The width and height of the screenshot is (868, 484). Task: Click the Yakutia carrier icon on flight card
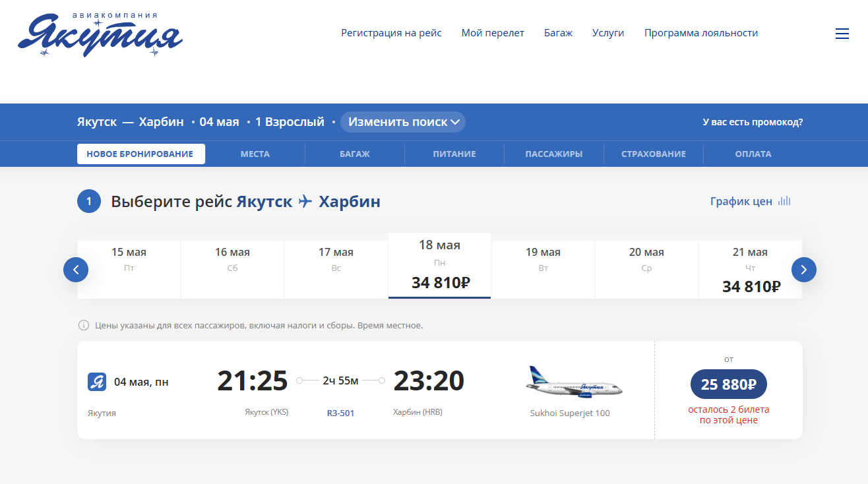click(x=97, y=382)
